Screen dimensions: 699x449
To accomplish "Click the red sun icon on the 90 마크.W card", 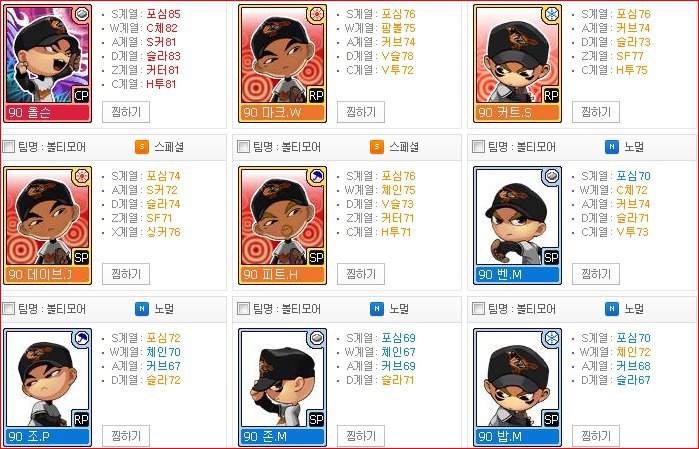I will [317, 14].
